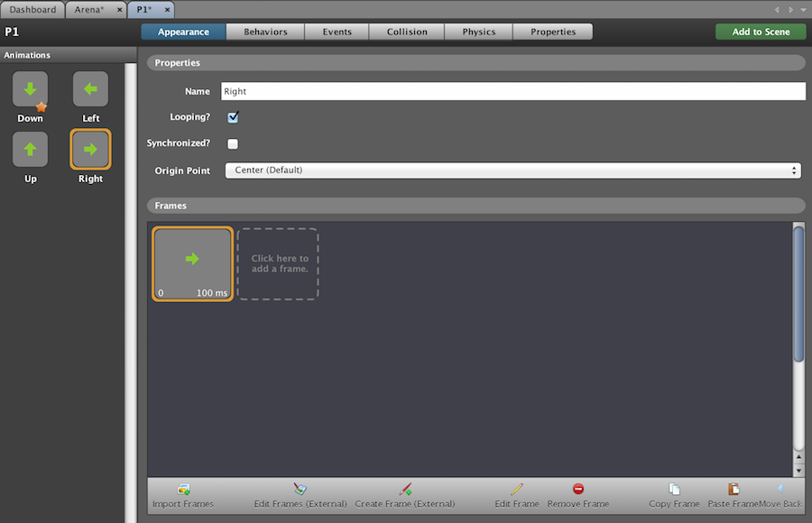
Task: Open the Collision tab
Action: pyautogui.click(x=407, y=32)
